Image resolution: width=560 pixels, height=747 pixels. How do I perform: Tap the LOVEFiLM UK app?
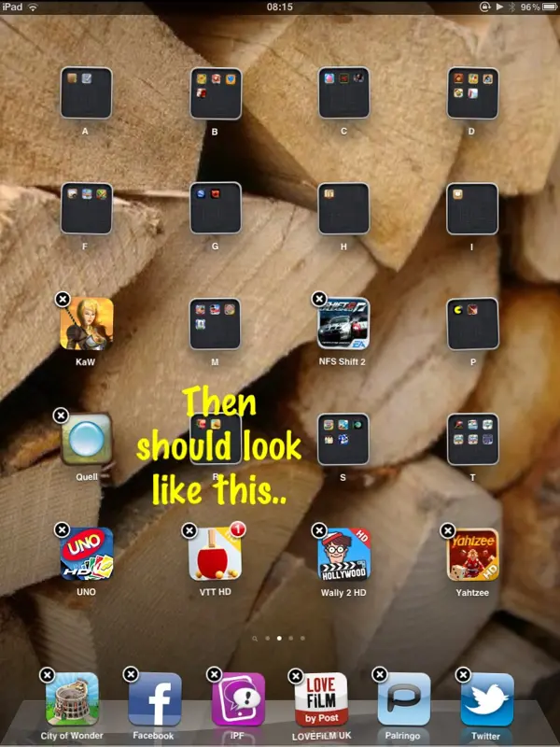[320, 699]
